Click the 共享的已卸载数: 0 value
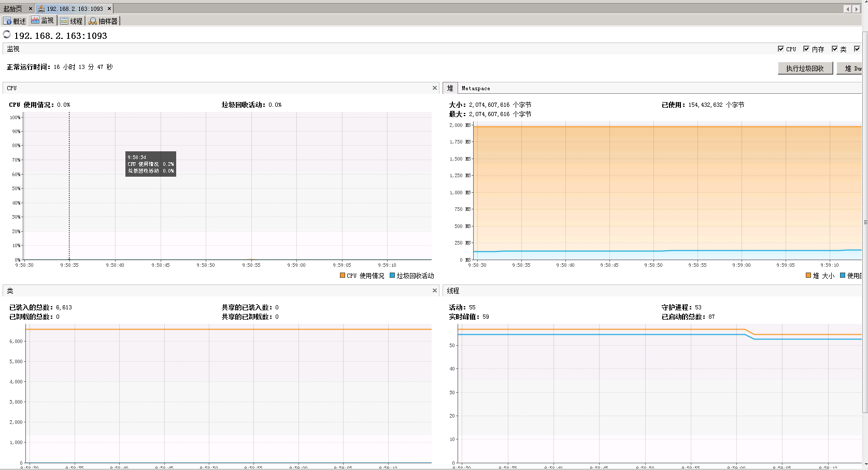This screenshot has height=470, width=868. (250, 317)
